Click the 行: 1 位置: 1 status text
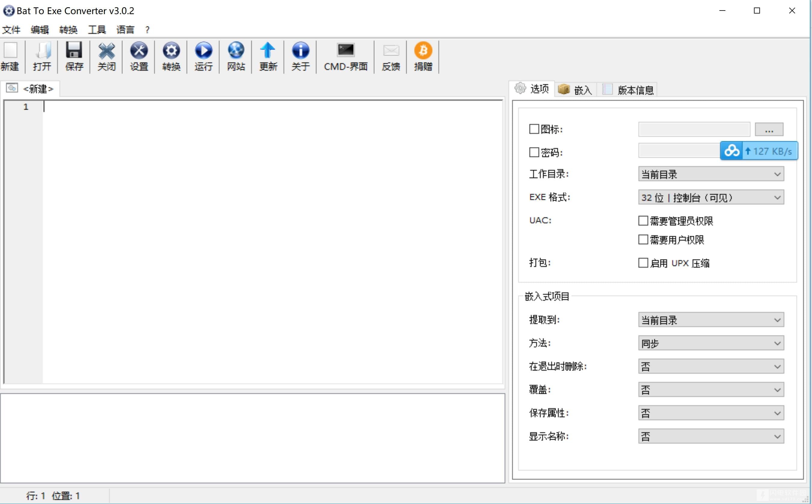 pyautogui.click(x=53, y=496)
